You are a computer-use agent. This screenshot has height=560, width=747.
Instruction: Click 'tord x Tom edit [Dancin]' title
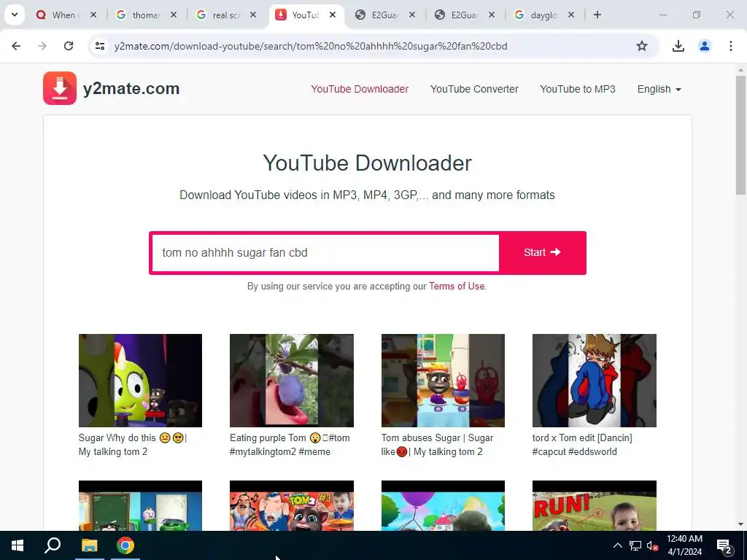click(x=582, y=445)
